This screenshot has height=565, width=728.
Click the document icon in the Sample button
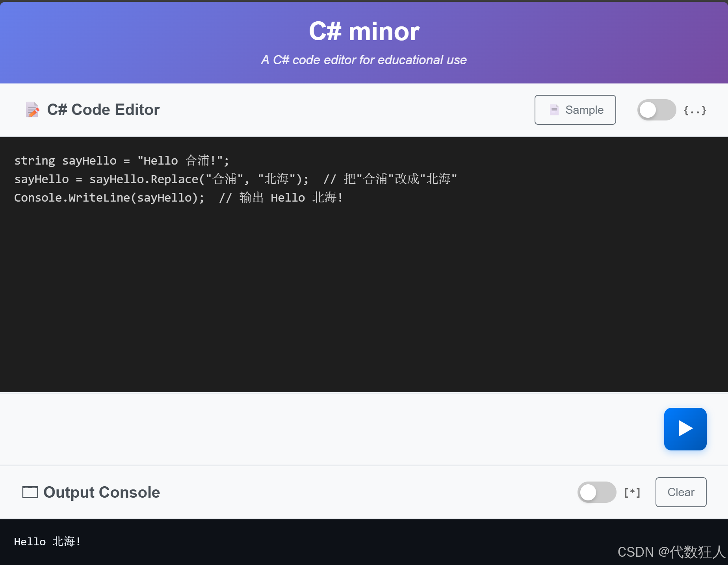click(x=554, y=110)
